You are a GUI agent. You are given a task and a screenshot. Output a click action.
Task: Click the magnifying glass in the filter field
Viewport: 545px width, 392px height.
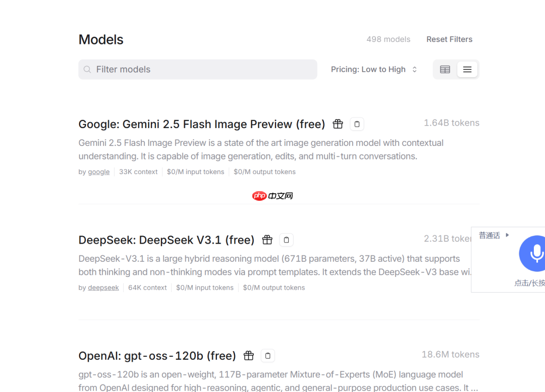point(87,69)
